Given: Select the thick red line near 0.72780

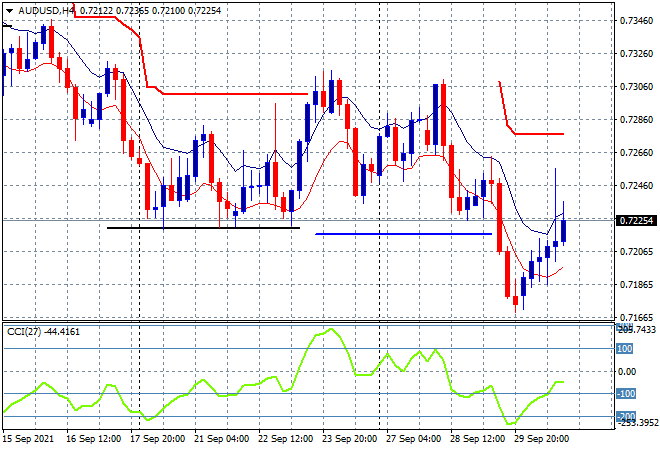Looking at the screenshot, I should 539,134.
